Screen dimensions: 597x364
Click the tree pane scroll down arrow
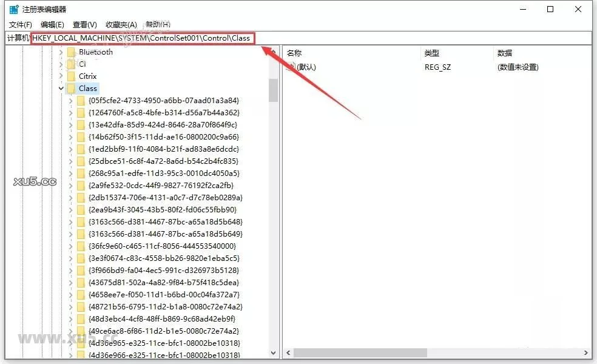(x=273, y=352)
